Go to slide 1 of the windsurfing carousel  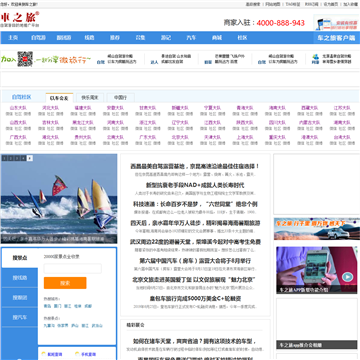click(x=4, y=158)
